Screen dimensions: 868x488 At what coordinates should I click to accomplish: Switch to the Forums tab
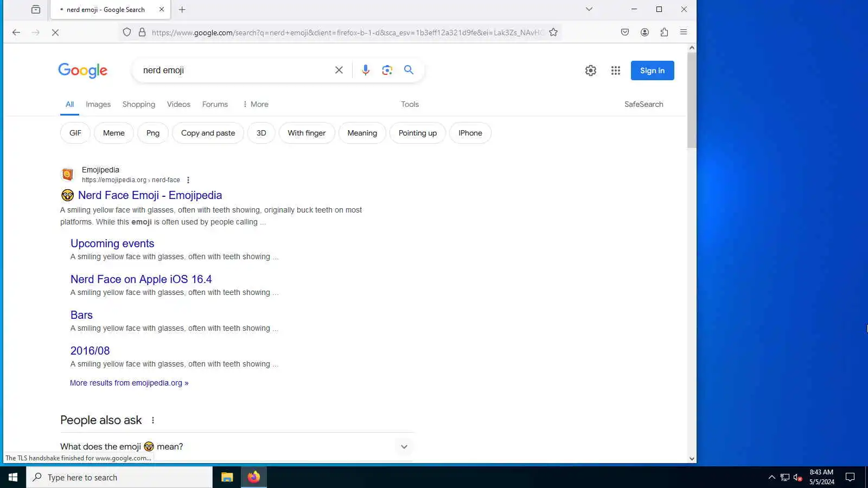pyautogui.click(x=215, y=104)
